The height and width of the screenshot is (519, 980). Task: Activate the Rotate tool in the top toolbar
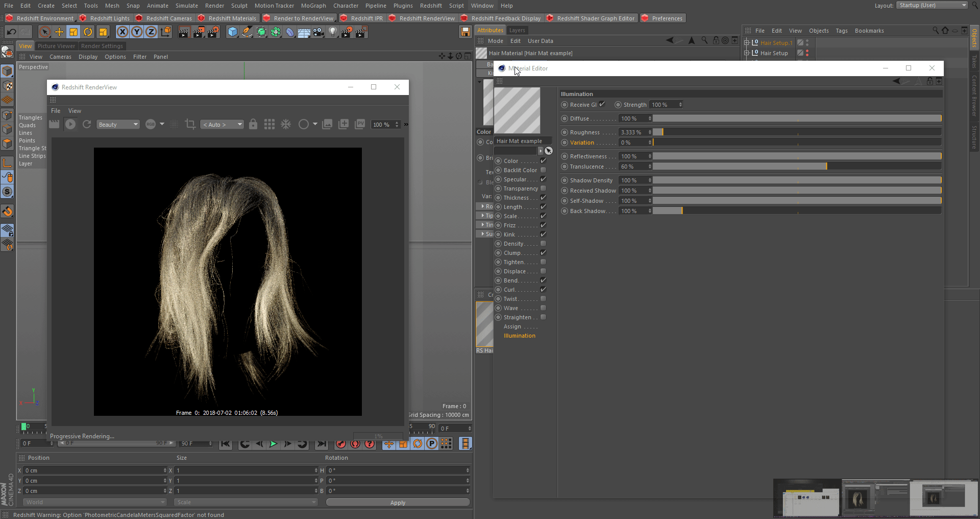[88, 32]
